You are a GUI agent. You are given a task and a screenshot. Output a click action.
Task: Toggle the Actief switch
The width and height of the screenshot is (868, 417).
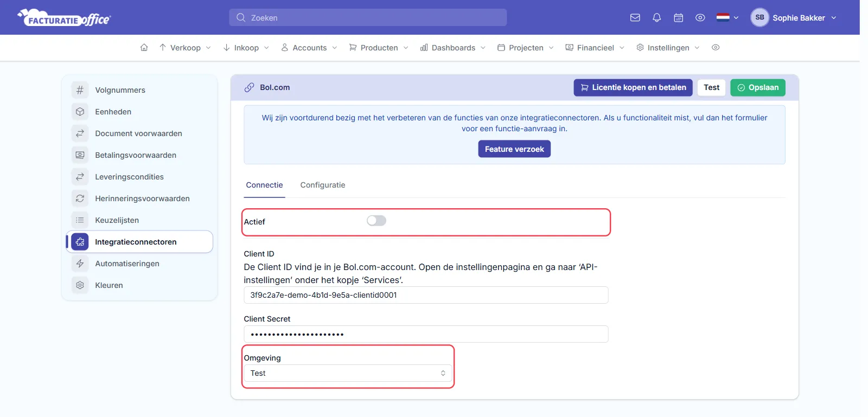(376, 221)
